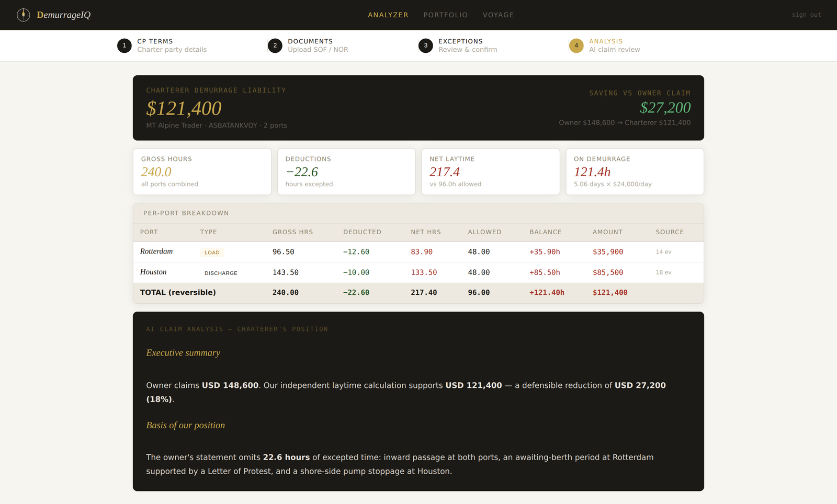Click the $27,200 saving amount

pyautogui.click(x=665, y=108)
